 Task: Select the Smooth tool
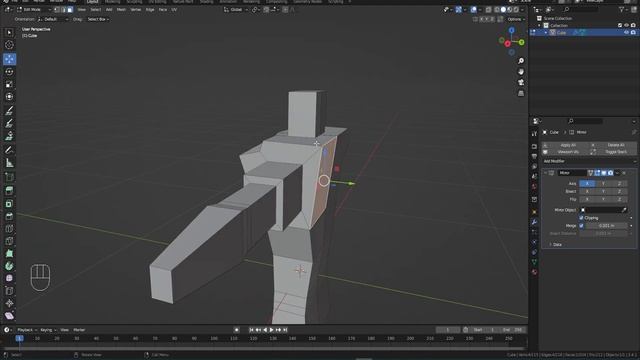[9, 278]
